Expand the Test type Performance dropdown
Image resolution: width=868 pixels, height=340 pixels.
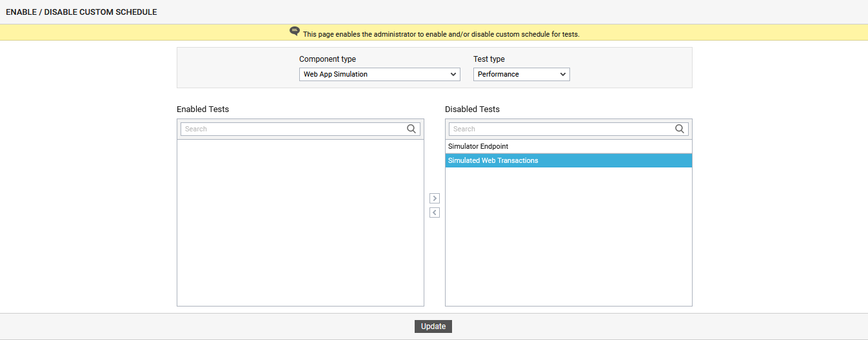tap(521, 74)
